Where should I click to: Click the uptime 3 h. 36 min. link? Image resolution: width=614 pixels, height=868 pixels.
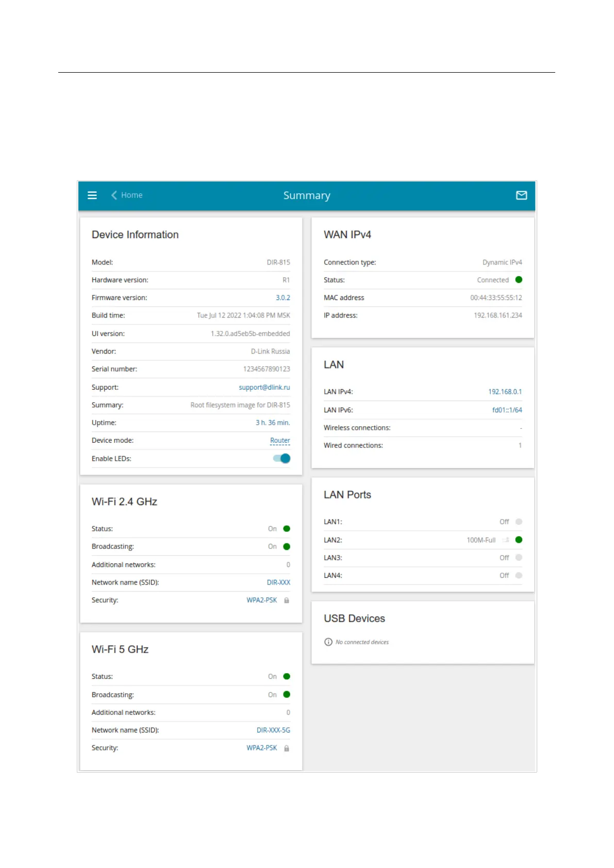pos(273,423)
